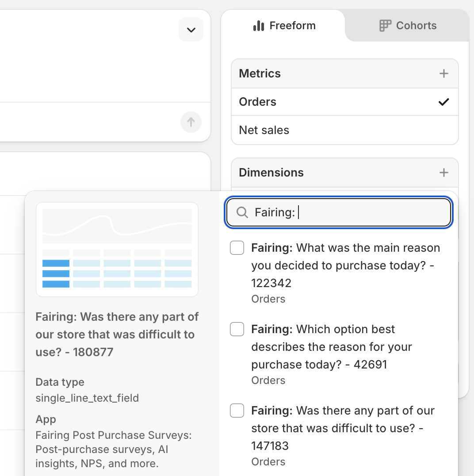Focus the Fairing search field
Screen dimensions: 474x476
(339, 212)
